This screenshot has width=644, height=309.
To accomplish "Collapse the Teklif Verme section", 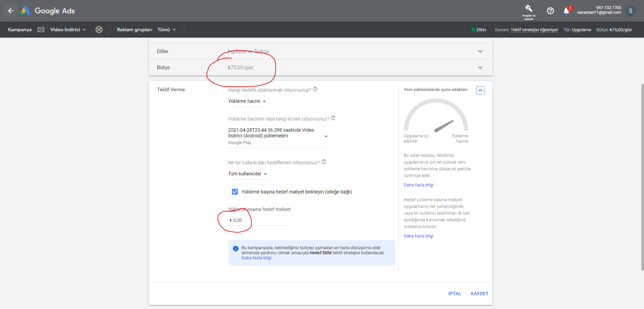I will pyautogui.click(x=480, y=90).
